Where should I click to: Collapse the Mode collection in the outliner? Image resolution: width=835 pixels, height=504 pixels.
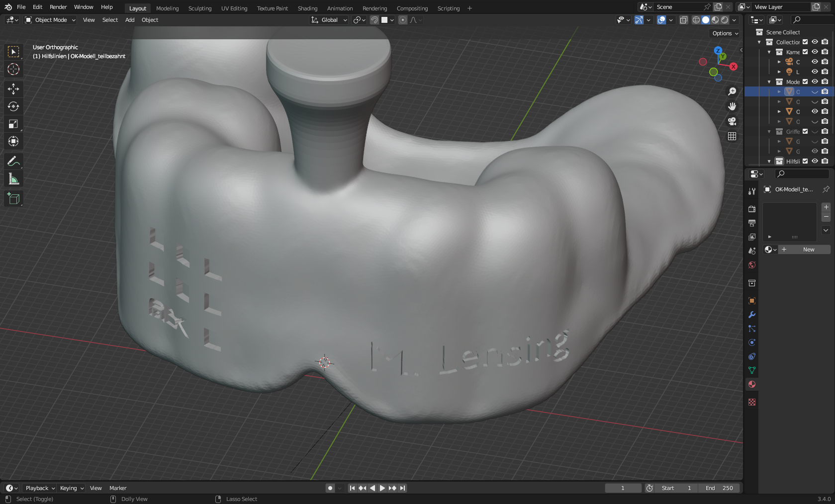pos(769,82)
